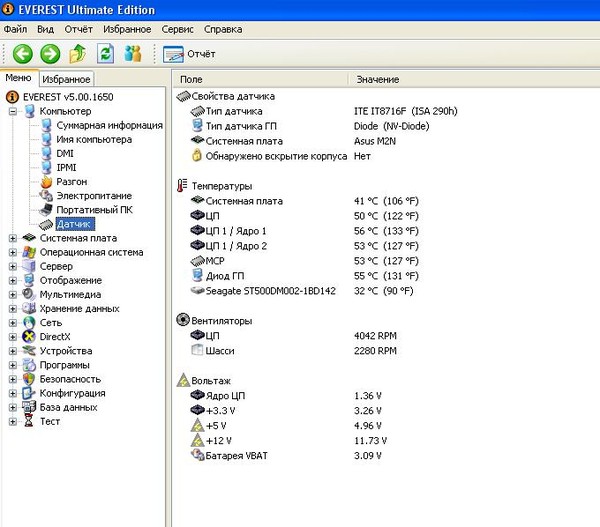Select DMI in the tree
Viewport: 600px width, 527px height.
coord(65,153)
